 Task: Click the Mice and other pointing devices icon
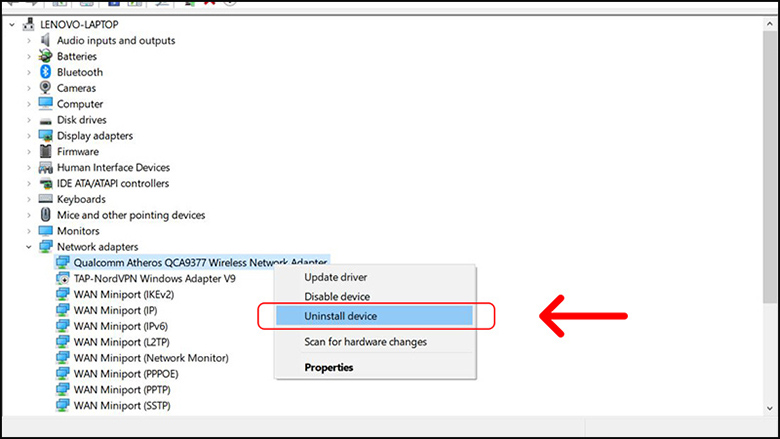coord(45,215)
